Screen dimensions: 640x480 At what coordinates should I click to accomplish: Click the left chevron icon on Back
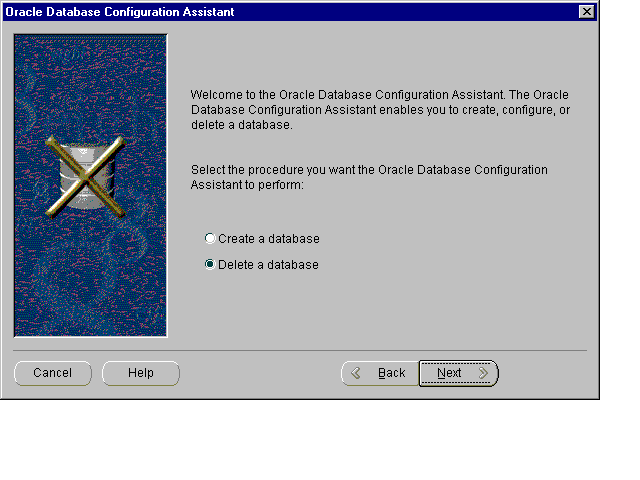355,373
